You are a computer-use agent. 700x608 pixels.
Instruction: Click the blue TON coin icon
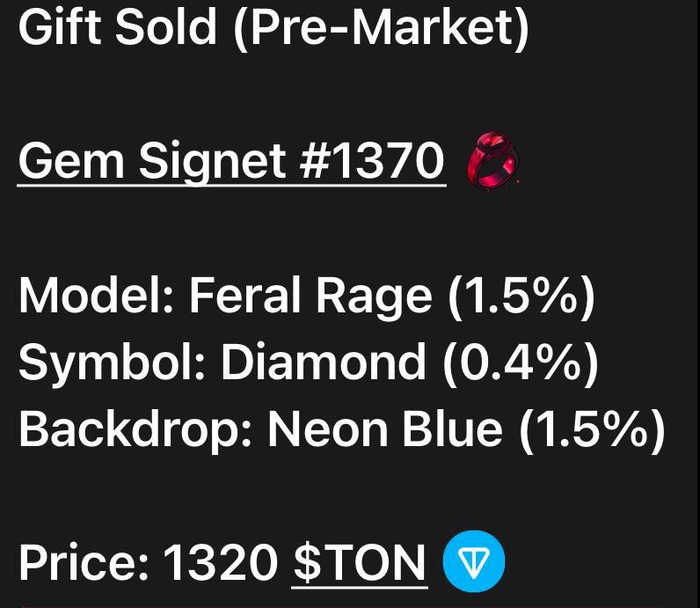click(x=474, y=561)
